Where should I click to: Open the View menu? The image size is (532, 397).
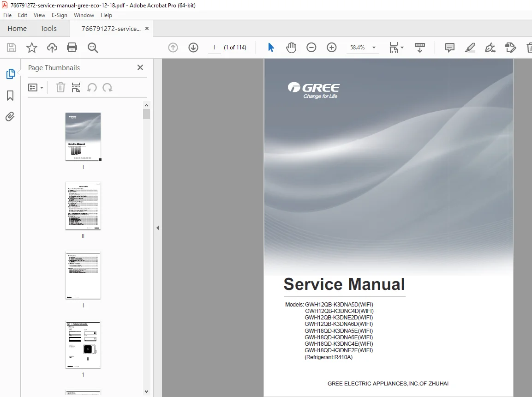39,15
